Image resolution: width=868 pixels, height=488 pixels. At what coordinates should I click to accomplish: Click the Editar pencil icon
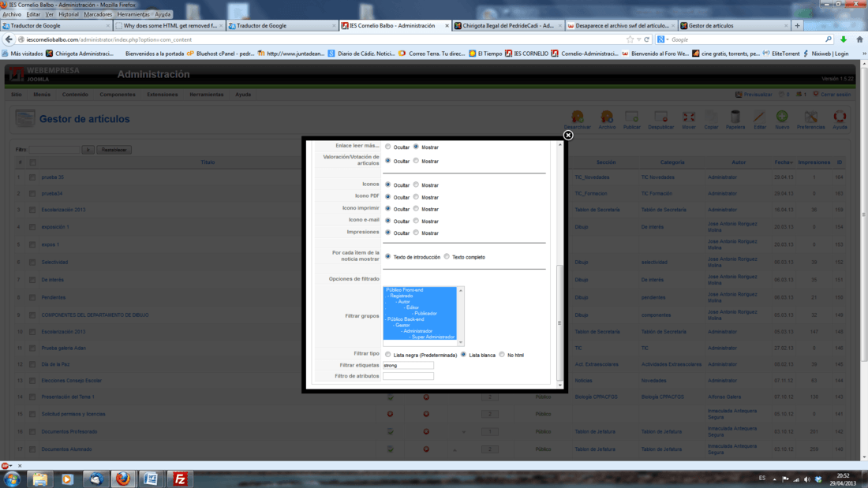click(759, 120)
